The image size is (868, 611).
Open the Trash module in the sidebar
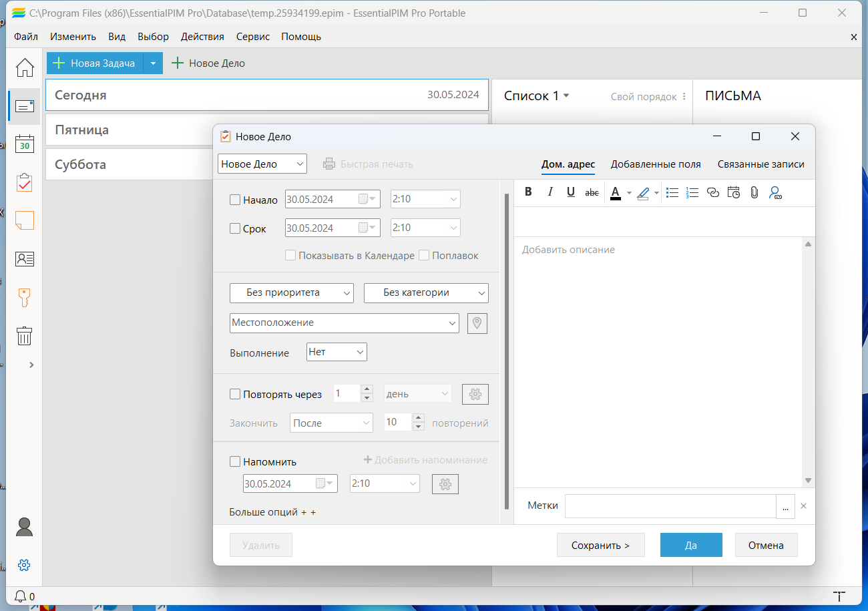click(25, 335)
